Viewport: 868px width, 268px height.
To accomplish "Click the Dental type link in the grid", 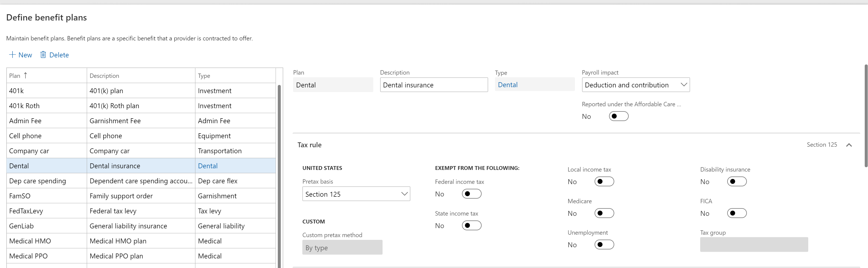I will (x=208, y=166).
